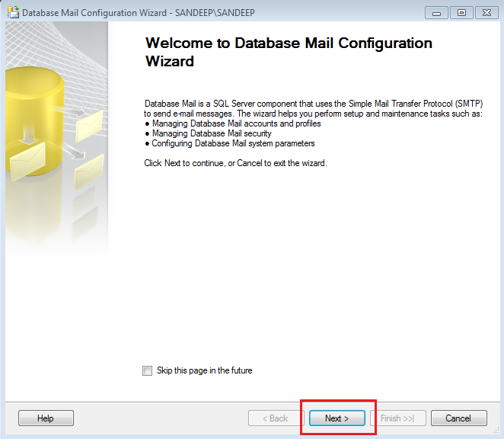The width and height of the screenshot is (504, 439).
Task: Minimize the wizard window
Action: point(436,12)
